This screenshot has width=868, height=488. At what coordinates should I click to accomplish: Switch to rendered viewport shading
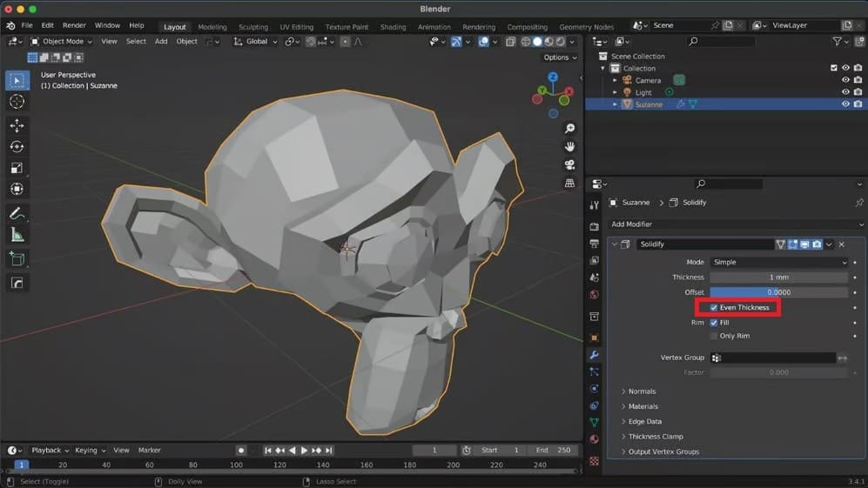[560, 42]
